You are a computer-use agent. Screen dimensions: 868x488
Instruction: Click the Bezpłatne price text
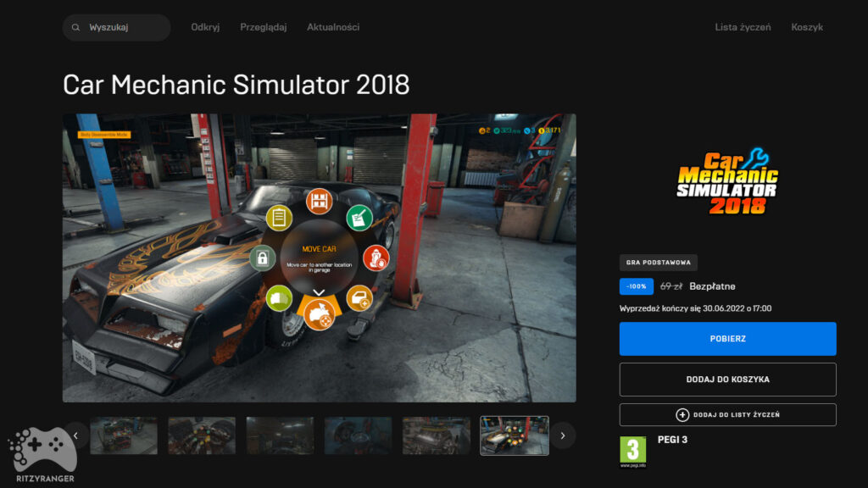pyautogui.click(x=712, y=286)
